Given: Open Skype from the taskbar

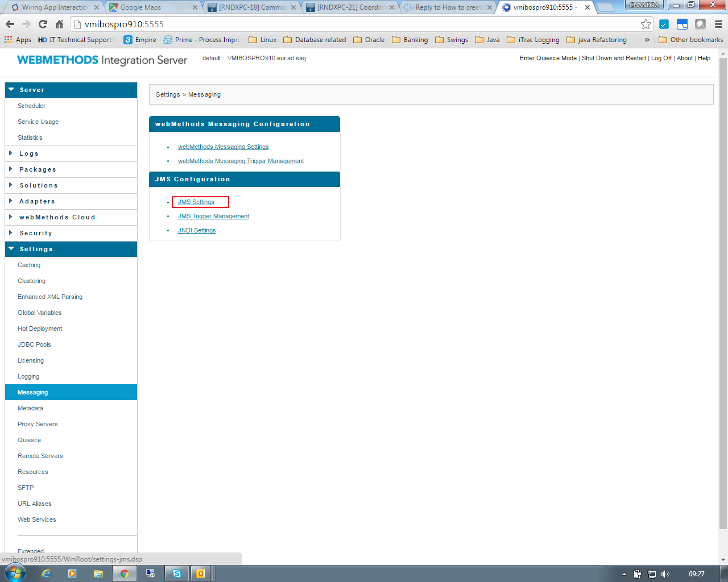Looking at the screenshot, I should [x=177, y=573].
